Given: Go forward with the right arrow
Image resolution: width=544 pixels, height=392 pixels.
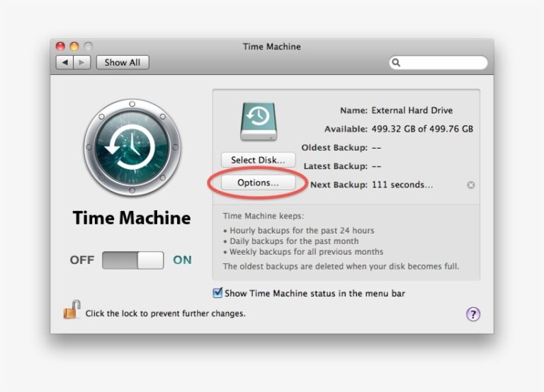Looking at the screenshot, I should pyautogui.click(x=82, y=62).
